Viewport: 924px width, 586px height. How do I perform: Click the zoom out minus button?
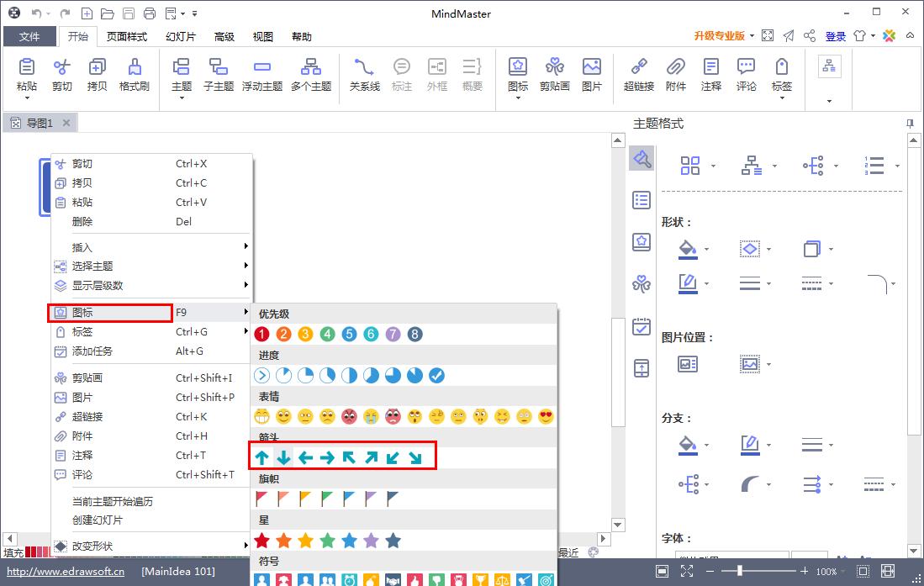click(710, 571)
